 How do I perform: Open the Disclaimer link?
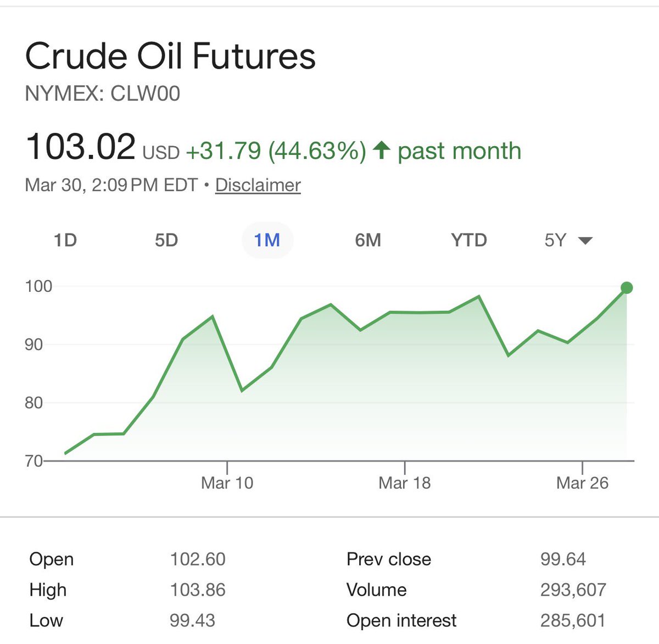tap(258, 185)
